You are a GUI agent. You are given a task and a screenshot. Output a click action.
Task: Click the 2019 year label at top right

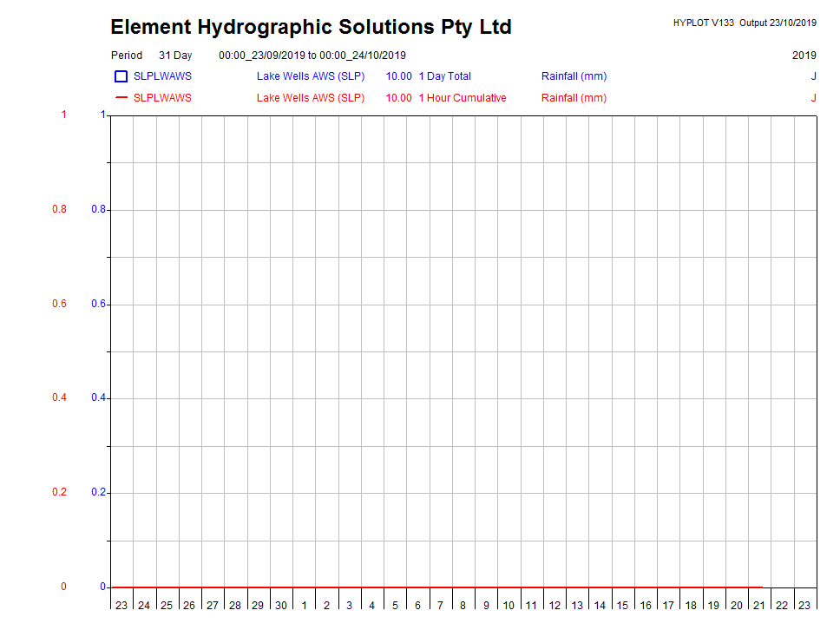(804, 56)
